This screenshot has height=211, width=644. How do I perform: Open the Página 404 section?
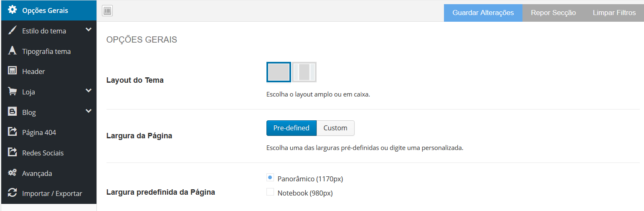[x=39, y=132]
